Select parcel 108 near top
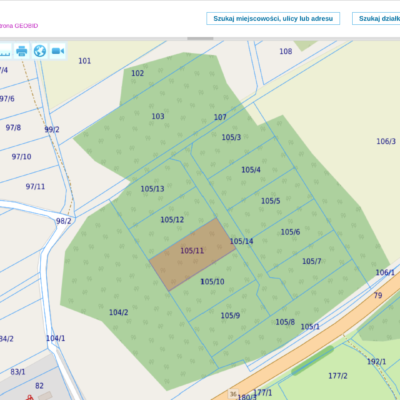 (x=286, y=51)
